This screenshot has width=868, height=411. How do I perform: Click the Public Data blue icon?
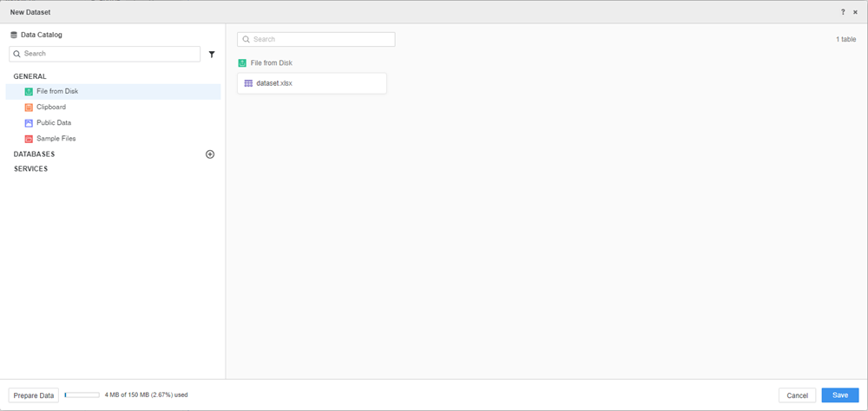[x=29, y=123]
